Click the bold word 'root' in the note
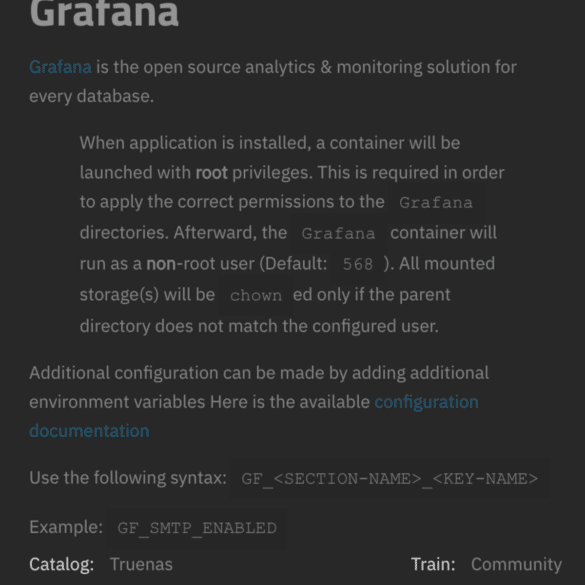Screen dimensions: 585x585 coord(212,173)
